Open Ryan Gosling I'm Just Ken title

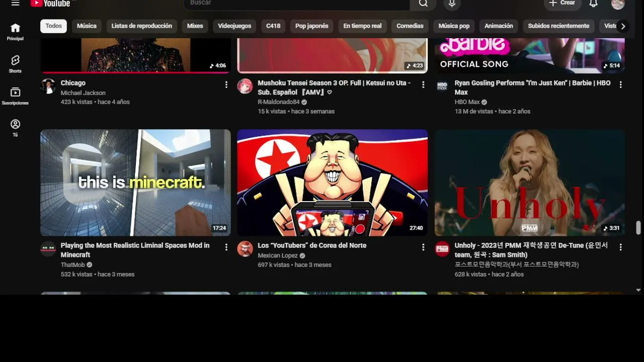point(532,87)
